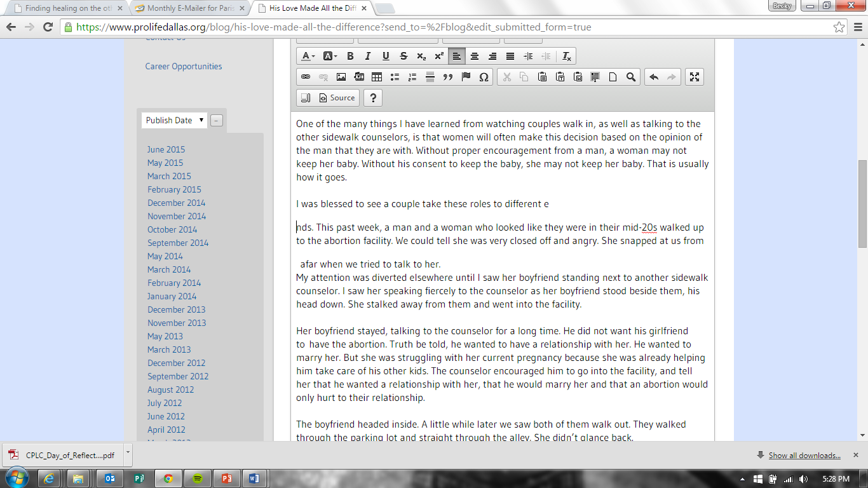The image size is (868, 488).
Task: Click Paste as plain text
Action: pyautogui.click(x=560, y=77)
